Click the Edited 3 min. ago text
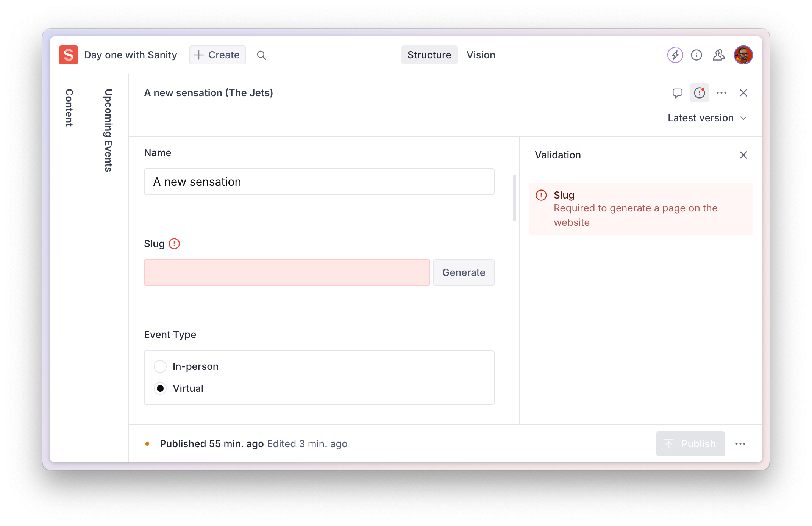812x526 pixels. click(x=307, y=444)
